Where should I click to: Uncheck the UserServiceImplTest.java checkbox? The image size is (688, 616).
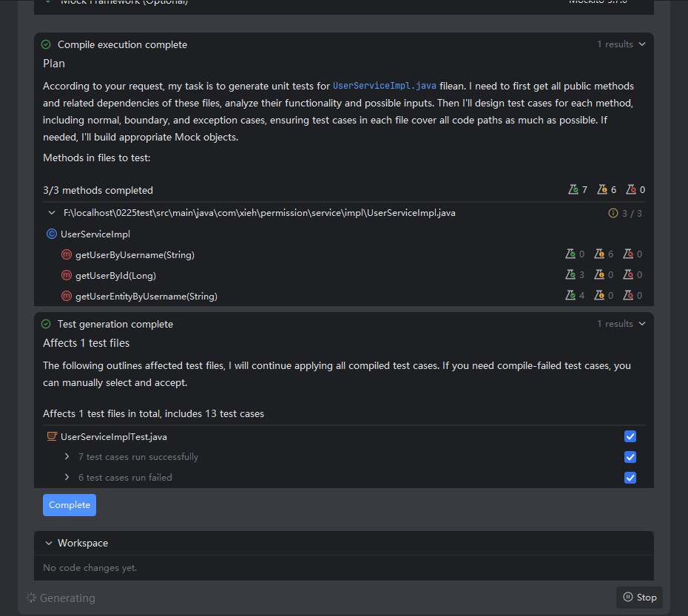coord(630,437)
